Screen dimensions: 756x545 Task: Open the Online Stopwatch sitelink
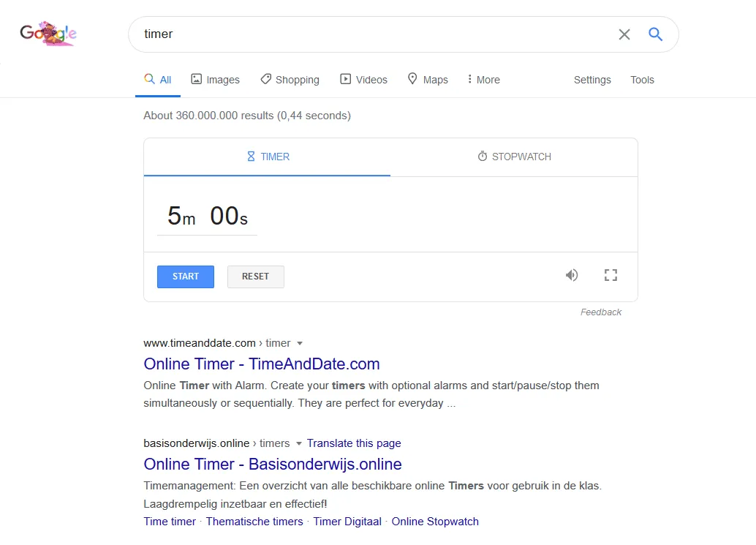pyautogui.click(x=435, y=522)
